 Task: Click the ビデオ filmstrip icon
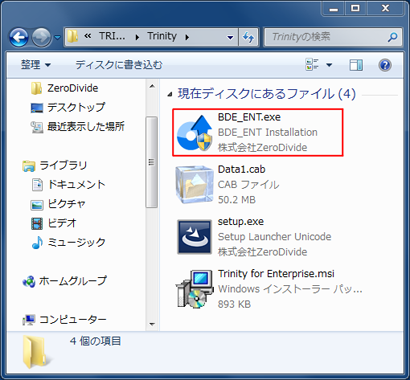pyautogui.click(x=37, y=223)
